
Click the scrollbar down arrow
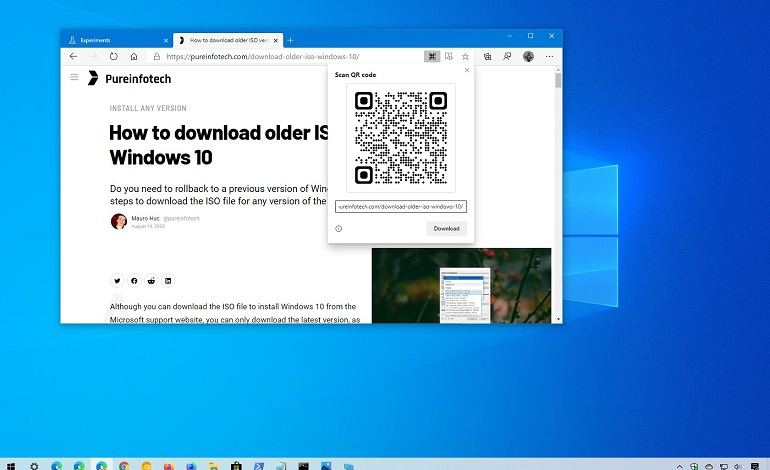coord(558,319)
